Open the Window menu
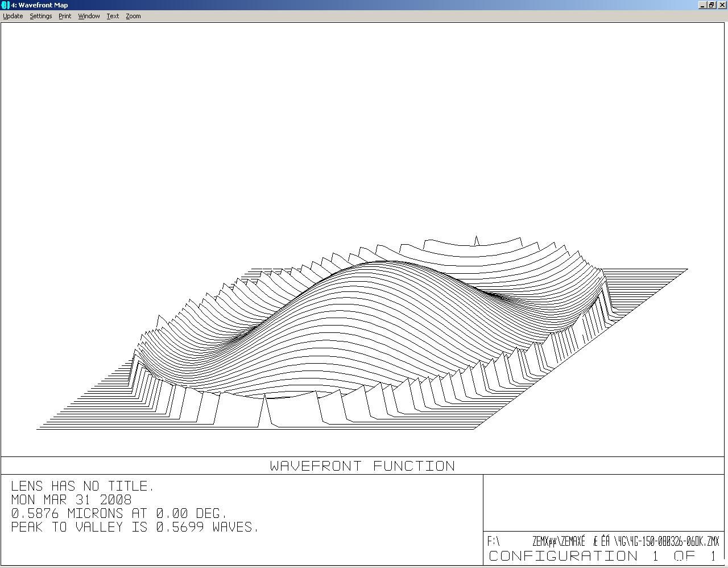 [89, 16]
